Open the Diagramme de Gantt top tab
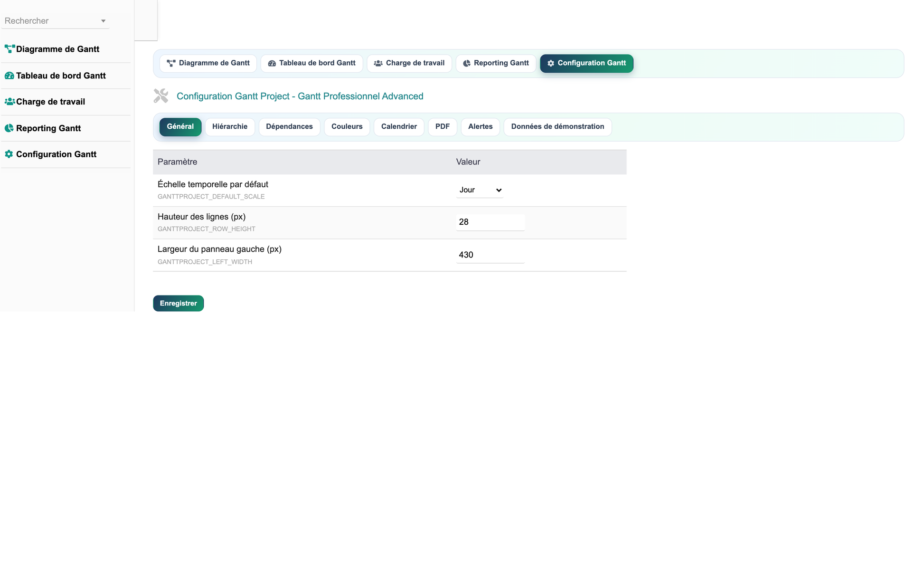 click(x=208, y=63)
